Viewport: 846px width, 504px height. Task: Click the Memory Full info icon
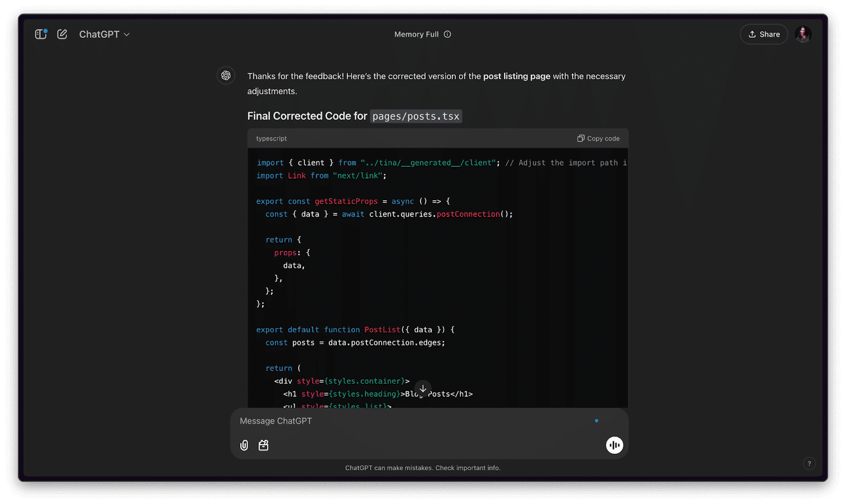[x=447, y=34]
